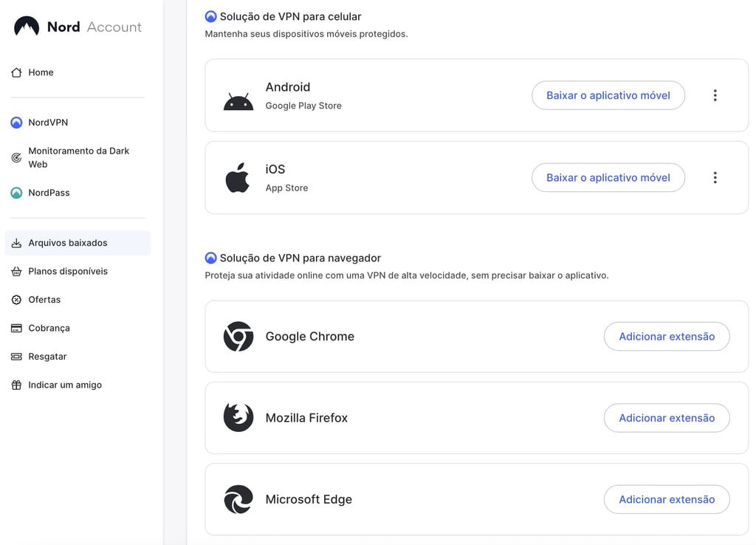
Task: Click NordVPN icon beside 'Solução de VPN para celular'
Action: [210, 16]
